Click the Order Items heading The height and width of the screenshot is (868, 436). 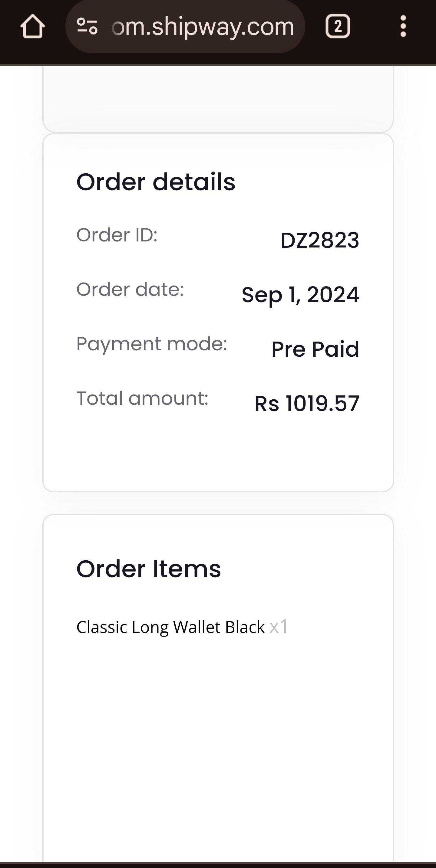click(x=148, y=569)
